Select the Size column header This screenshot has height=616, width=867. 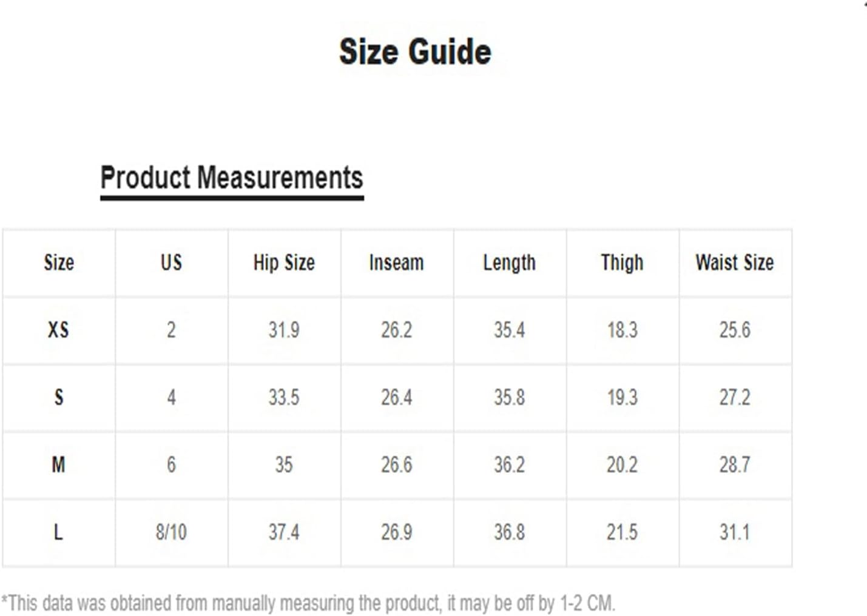pos(59,263)
